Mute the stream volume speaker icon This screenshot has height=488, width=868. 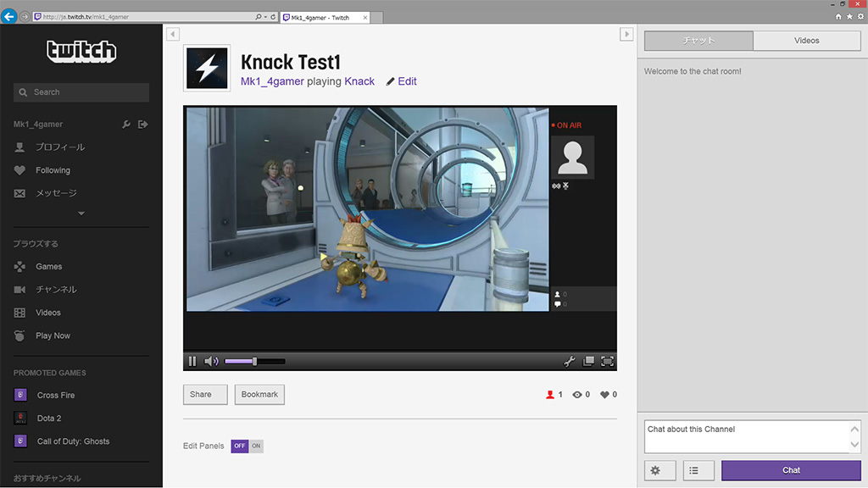[x=211, y=361]
